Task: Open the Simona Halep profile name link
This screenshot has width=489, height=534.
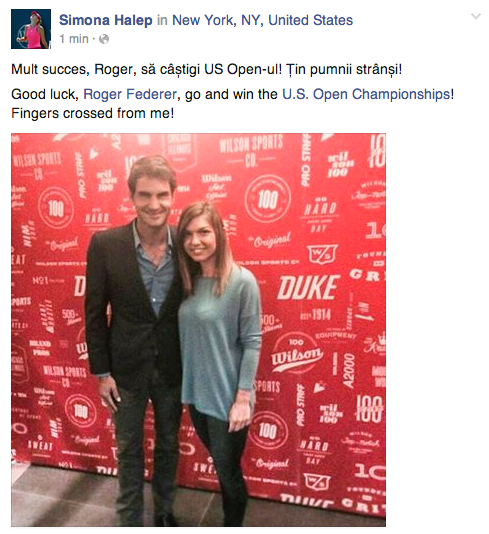Action: pos(106,20)
